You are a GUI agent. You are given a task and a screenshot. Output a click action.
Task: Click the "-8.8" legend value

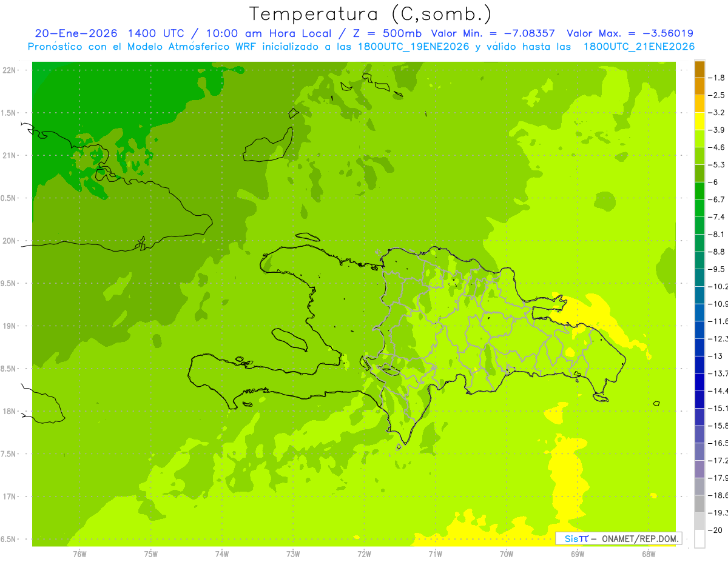(718, 252)
